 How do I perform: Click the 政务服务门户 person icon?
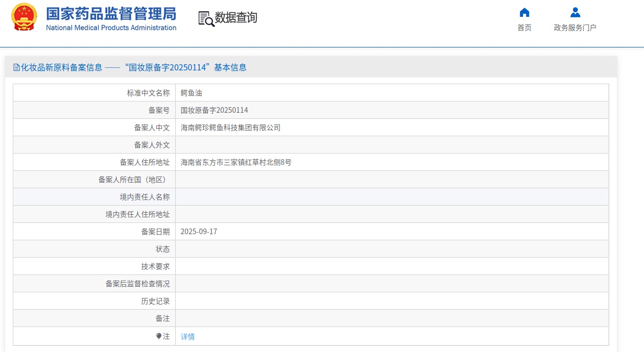575,13
